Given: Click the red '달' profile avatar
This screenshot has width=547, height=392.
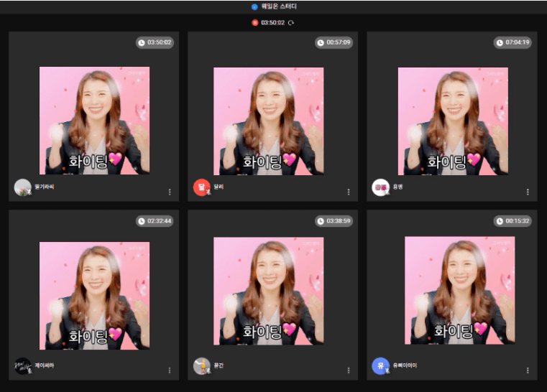Looking at the screenshot, I should (201, 187).
